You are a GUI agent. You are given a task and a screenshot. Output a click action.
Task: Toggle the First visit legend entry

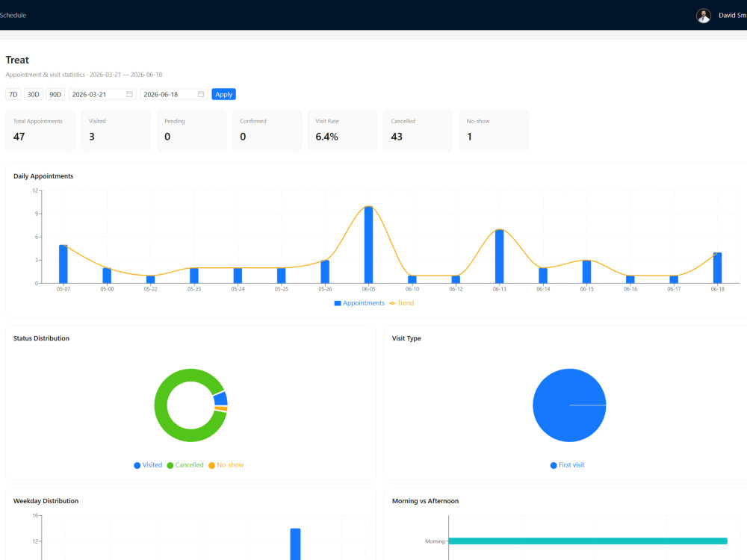click(567, 465)
